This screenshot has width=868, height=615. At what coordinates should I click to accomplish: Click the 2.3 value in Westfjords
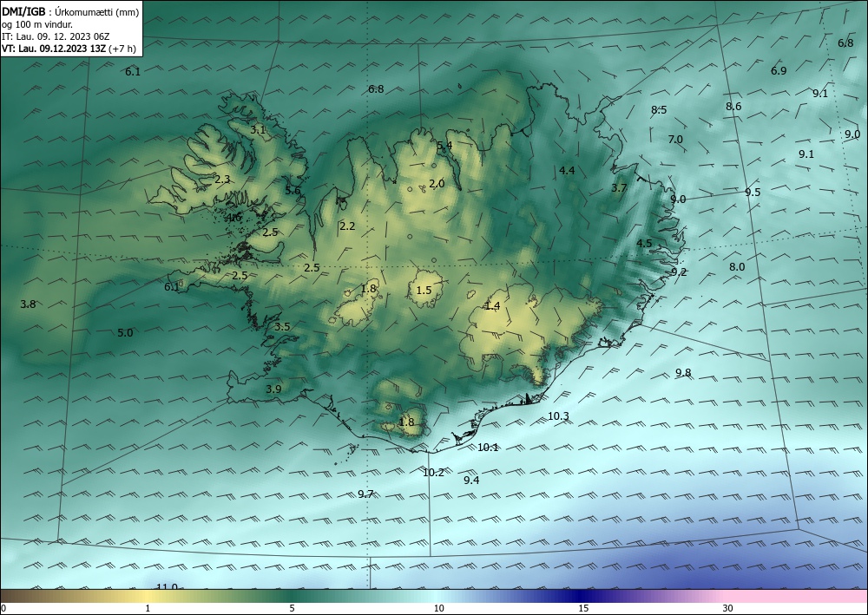click(222, 180)
